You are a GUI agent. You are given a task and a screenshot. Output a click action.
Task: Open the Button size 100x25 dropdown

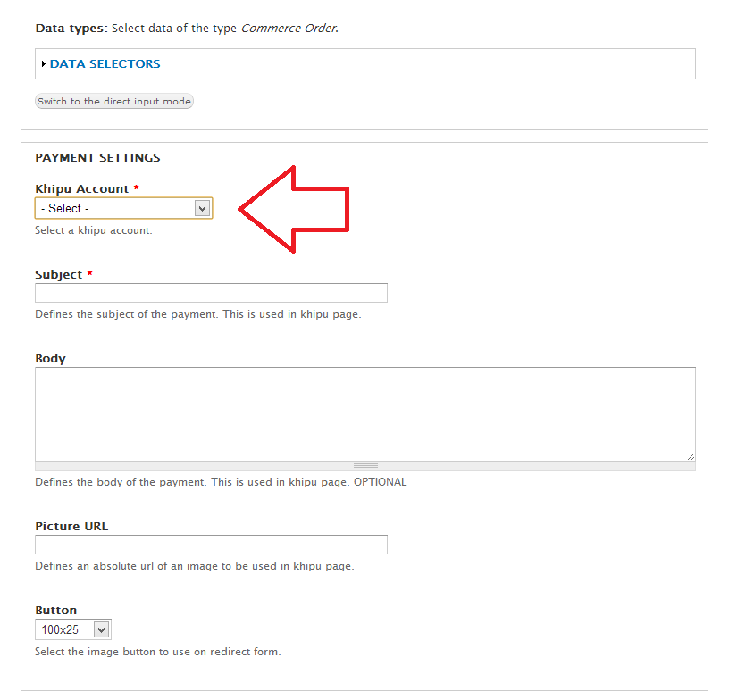click(72, 629)
